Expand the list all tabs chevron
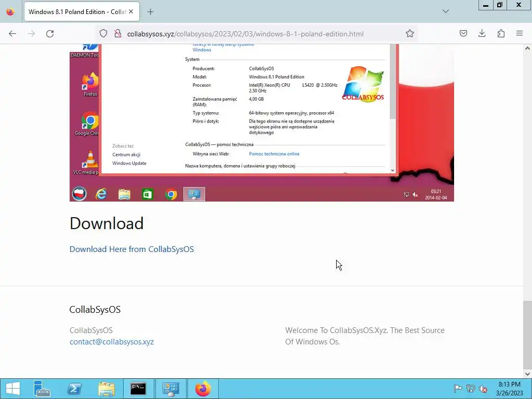Viewport: 532px width, 399px height. [x=446, y=11]
